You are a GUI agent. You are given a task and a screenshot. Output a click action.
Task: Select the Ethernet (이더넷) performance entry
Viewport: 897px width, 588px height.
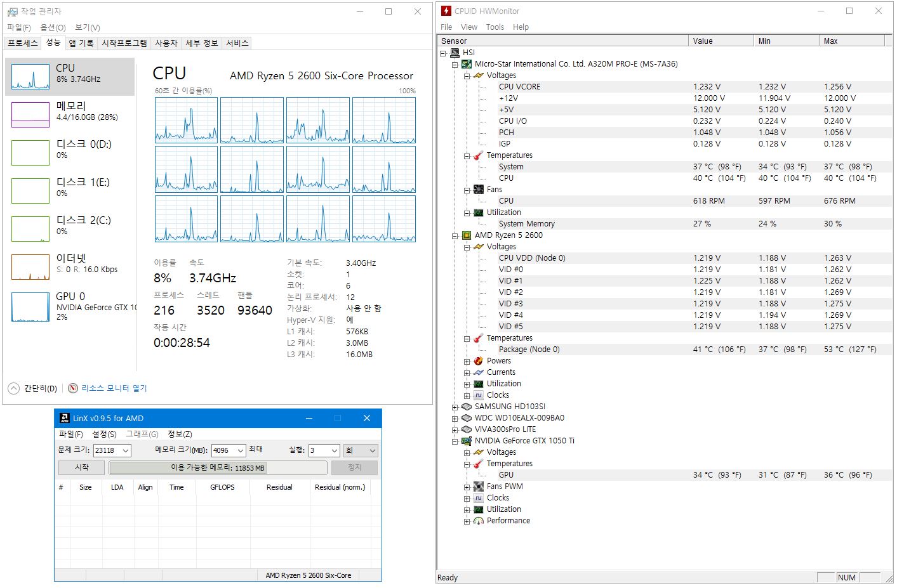click(x=70, y=267)
